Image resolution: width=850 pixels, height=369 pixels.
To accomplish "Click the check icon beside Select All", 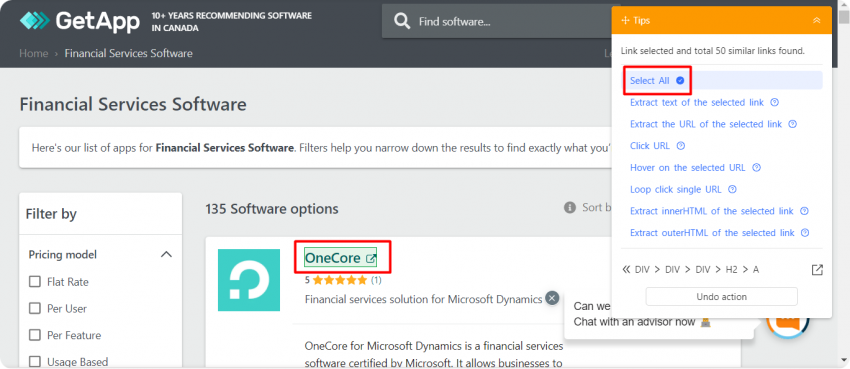I will coord(680,81).
